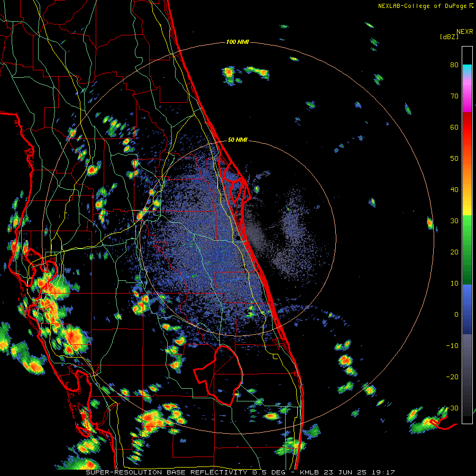Viewport: 476px width, 476px height.
Task: Click the 100 NMI range ring label
Action: click(237, 42)
